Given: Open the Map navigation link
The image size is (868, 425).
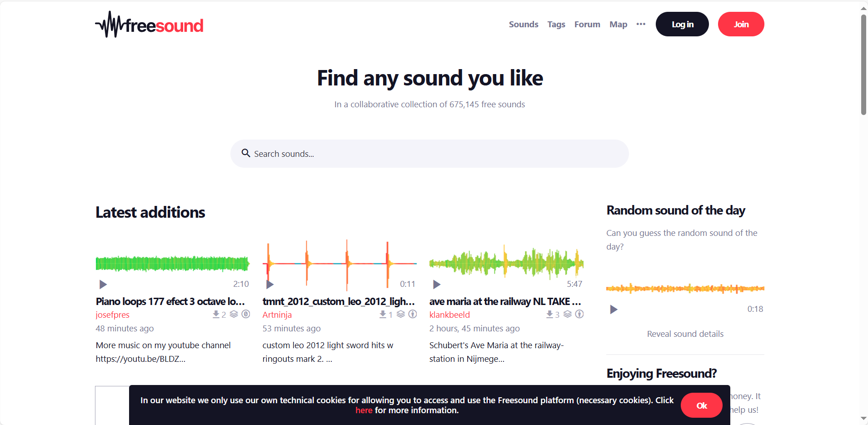Looking at the screenshot, I should point(618,25).
